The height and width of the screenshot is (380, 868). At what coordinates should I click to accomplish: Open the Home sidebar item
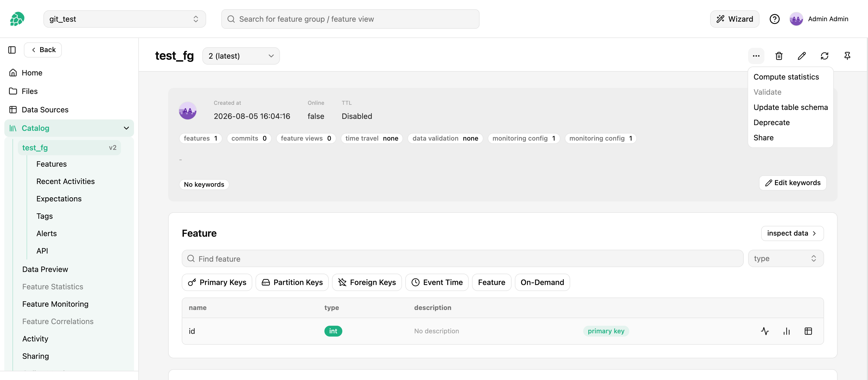coord(69,73)
